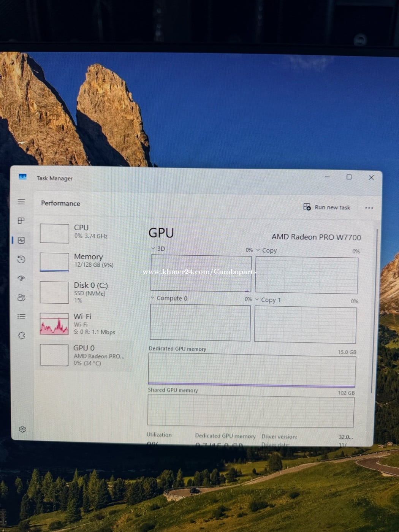Viewport: 399px width, 532px height.
Task: Open the Services puzzle icon
Action: (22, 336)
